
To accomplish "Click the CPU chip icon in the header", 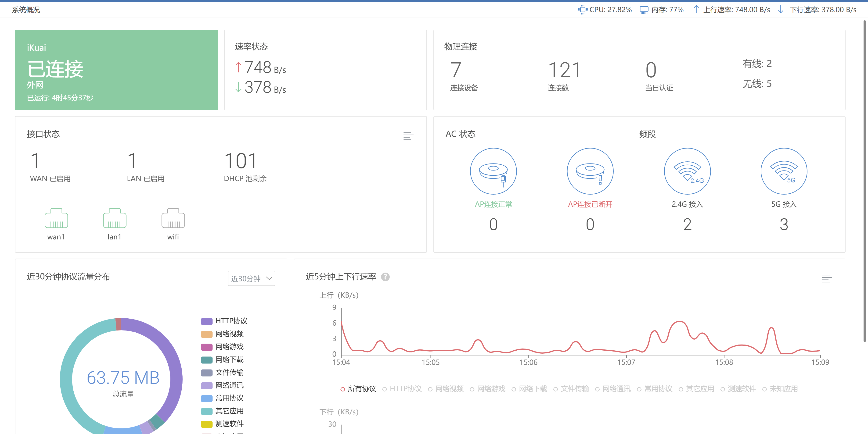I will pos(583,10).
